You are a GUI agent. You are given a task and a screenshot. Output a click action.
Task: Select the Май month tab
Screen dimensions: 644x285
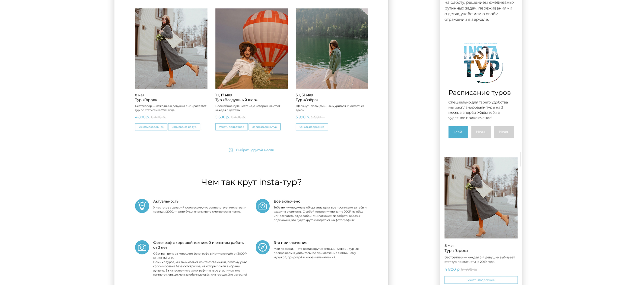click(458, 132)
